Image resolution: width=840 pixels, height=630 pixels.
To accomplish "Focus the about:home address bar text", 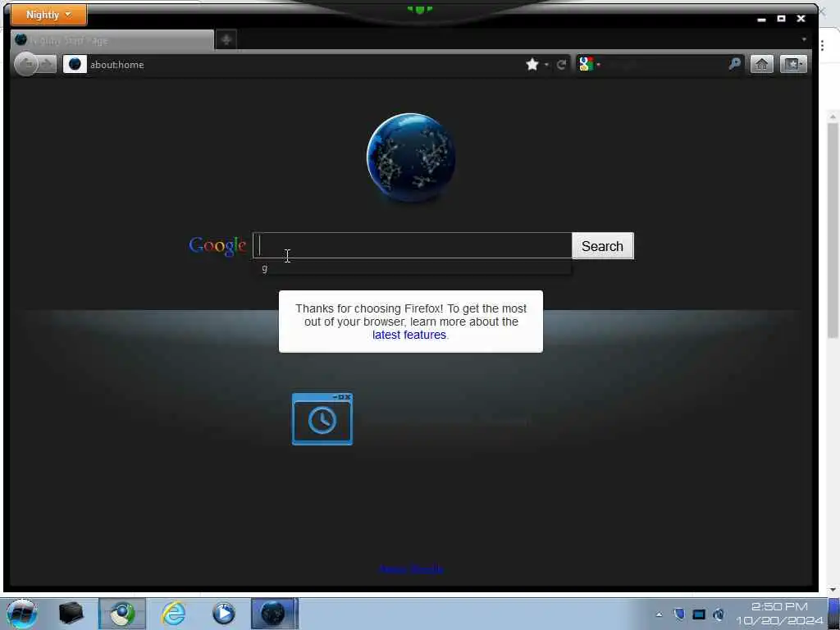I will point(116,65).
